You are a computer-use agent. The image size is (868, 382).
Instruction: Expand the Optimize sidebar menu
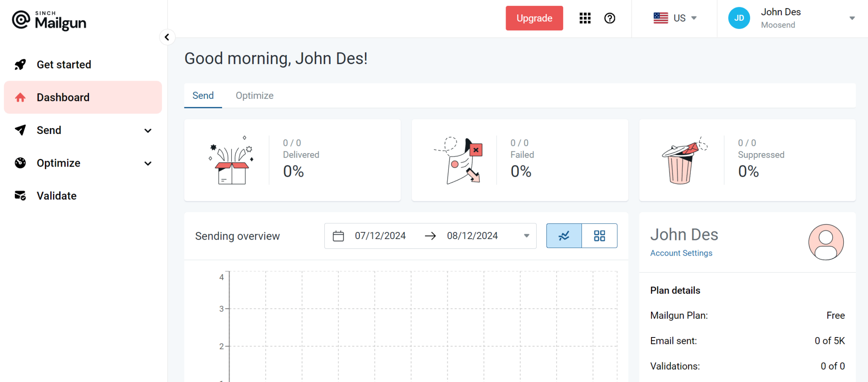[x=147, y=163]
